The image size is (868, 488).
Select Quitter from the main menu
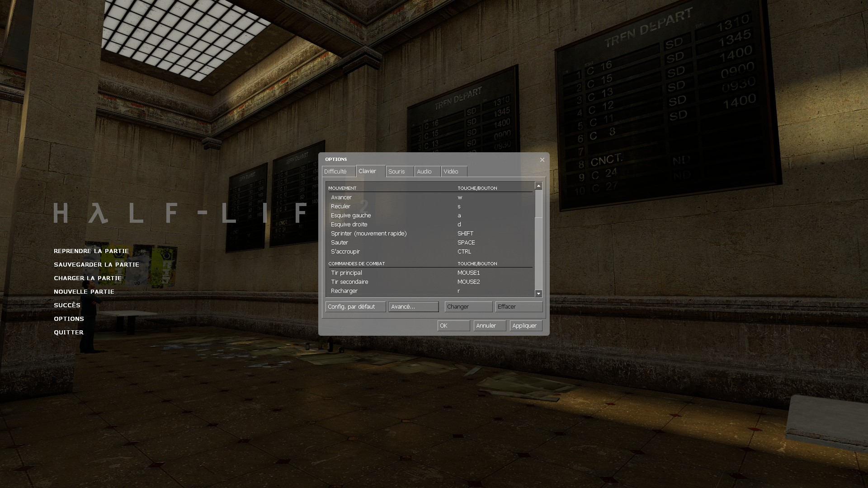69,333
